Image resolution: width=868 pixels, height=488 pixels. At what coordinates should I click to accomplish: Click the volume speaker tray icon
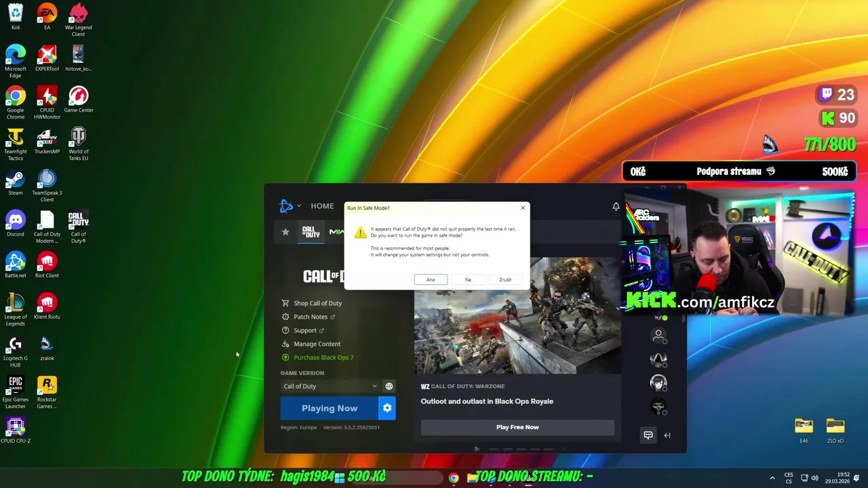[814, 478]
